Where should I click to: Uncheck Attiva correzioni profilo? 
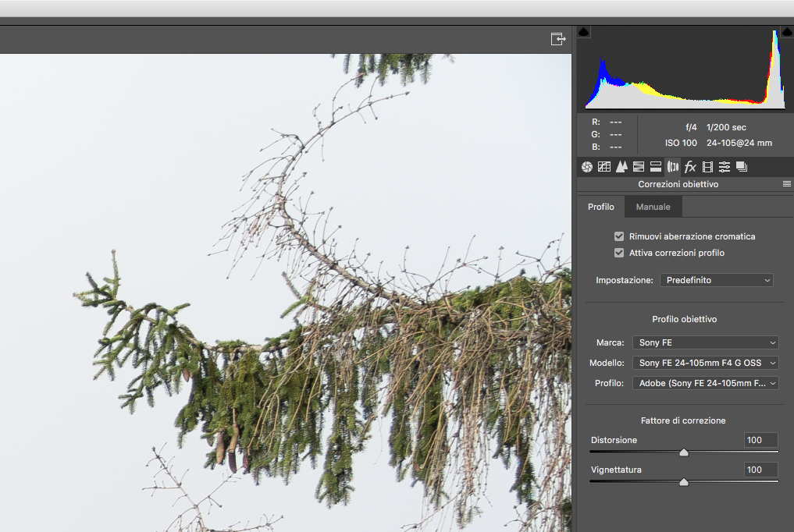click(x=619, y=253)
